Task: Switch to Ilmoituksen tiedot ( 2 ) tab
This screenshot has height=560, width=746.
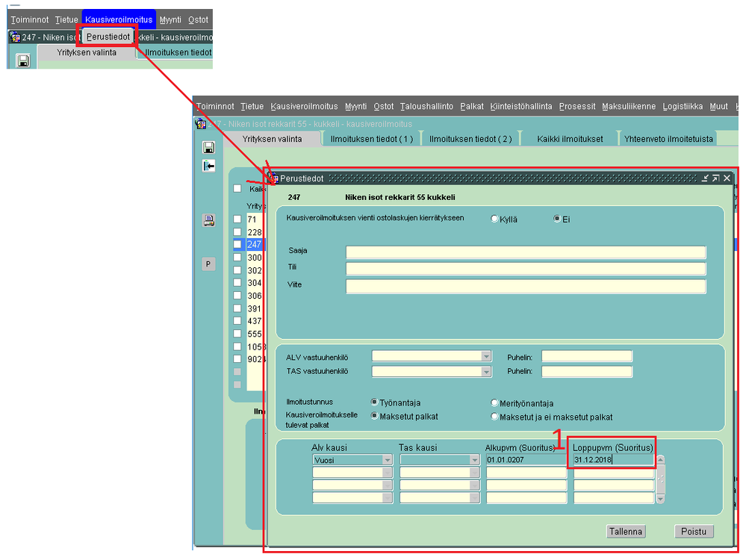Action: click(470, 139)
